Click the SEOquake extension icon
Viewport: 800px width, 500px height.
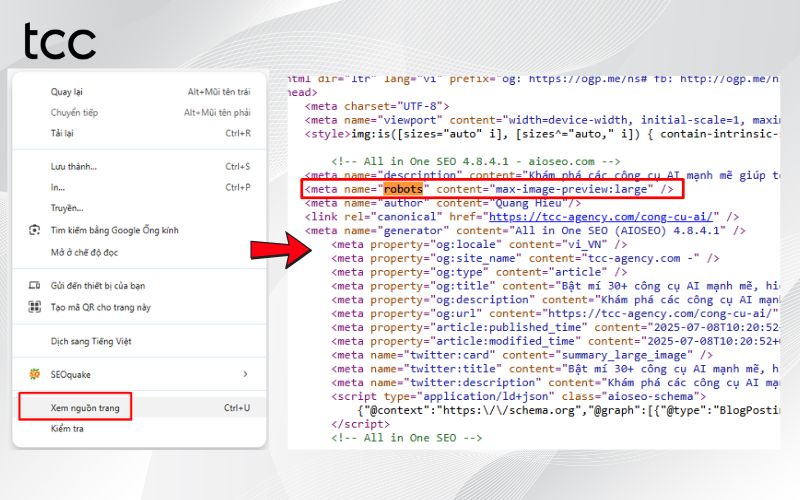pyautogui.click(x=35, y=374)
